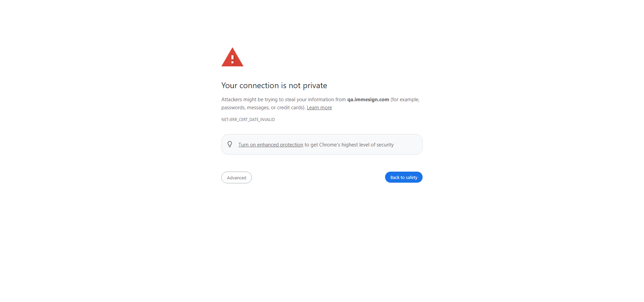
Task: Go back with Back to safety button
Action: 404,177
